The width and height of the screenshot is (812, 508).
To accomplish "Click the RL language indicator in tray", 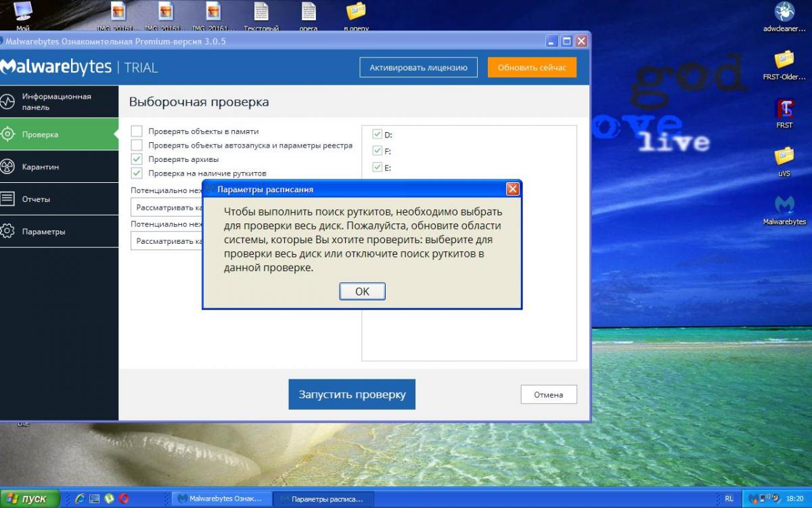I will click(729, 499).
